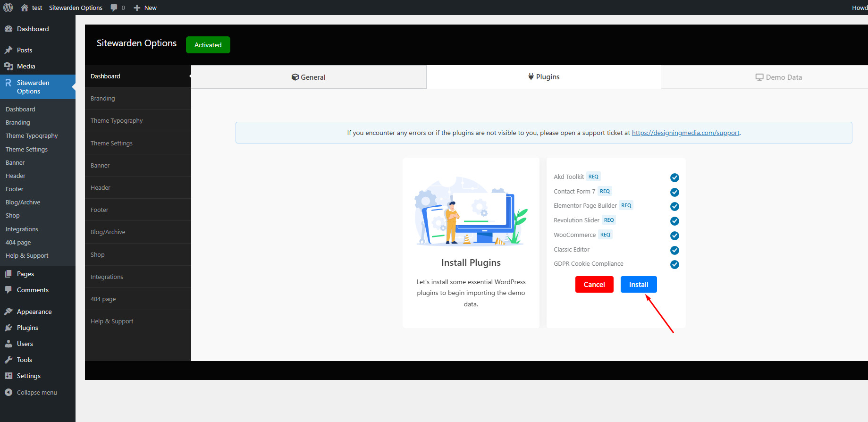This screenshot has height=422, width=868.
Task: Open Sitewarden Options in the admin bar
Action: point(76,8)
